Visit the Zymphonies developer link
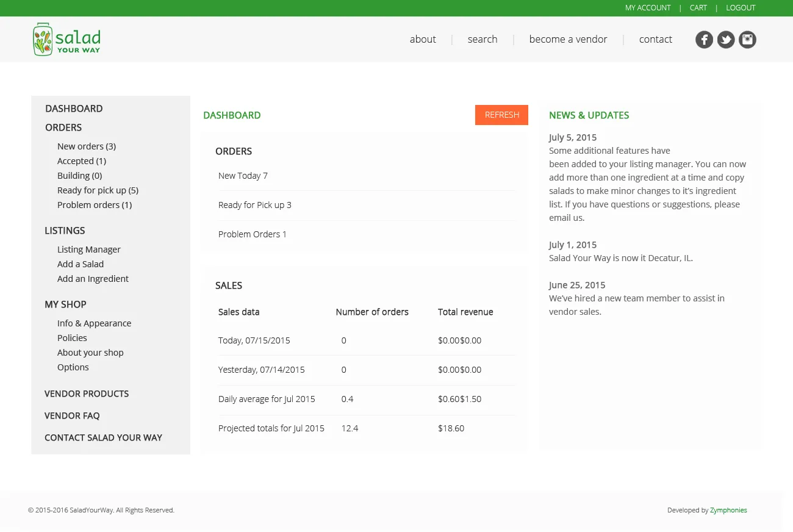The width and height of the screenshot is (793, 532). click(x=728, y=510)
